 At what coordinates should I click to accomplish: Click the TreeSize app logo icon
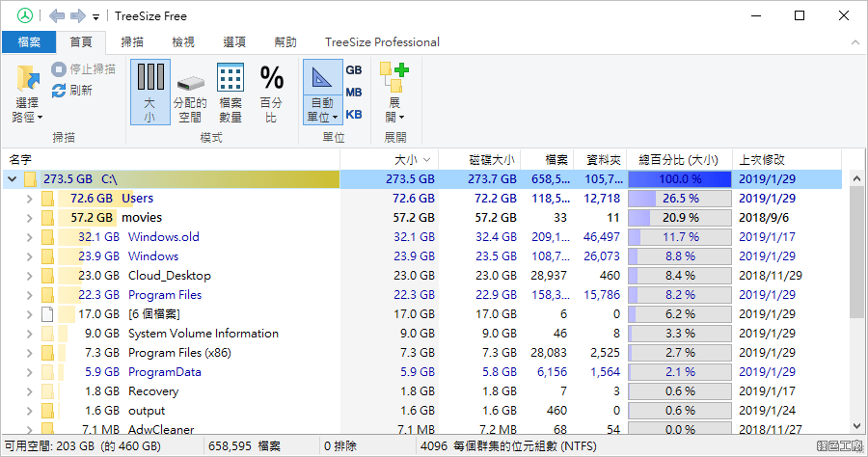pos(25,16)
